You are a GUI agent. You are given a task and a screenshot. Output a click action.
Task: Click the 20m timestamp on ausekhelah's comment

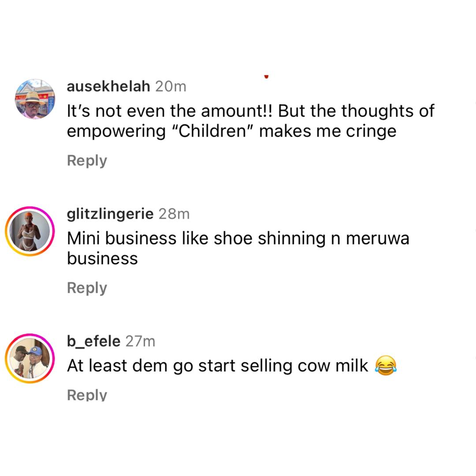[171, 86]
